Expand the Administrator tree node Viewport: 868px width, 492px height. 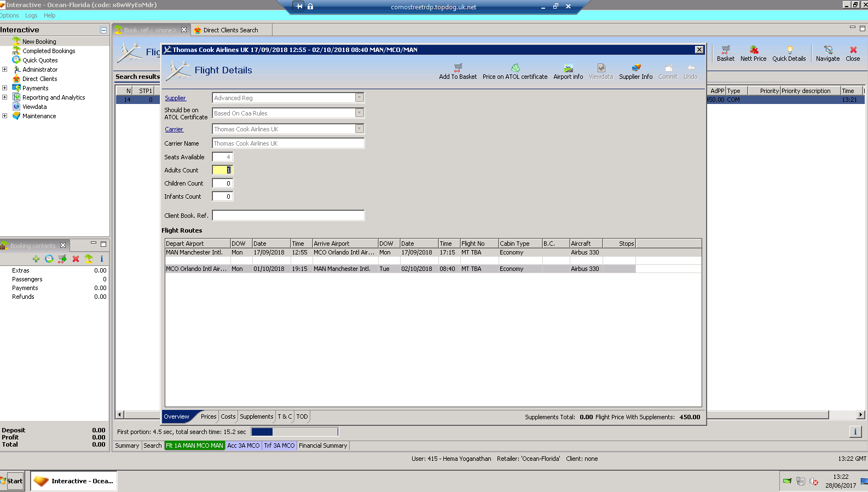coord(5,70)
